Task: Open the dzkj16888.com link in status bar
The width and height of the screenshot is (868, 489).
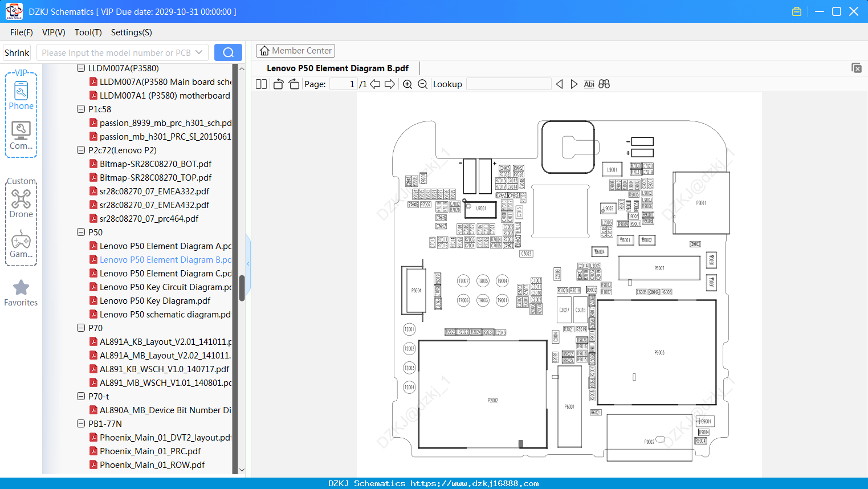Action: coord(474,483)
